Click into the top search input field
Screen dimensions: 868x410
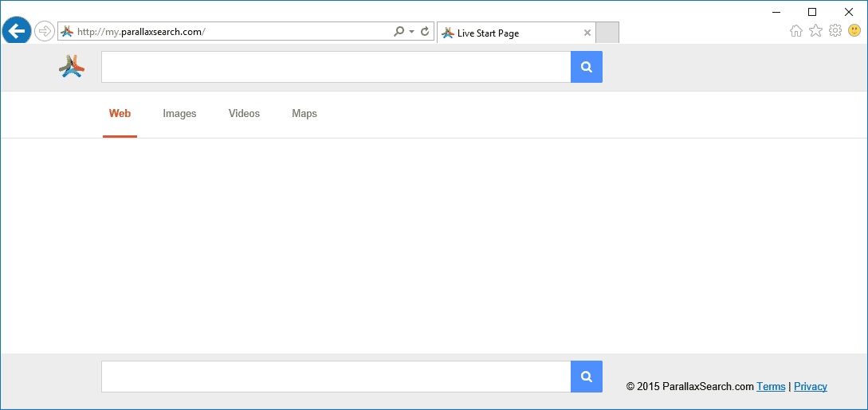click(336, 67)
